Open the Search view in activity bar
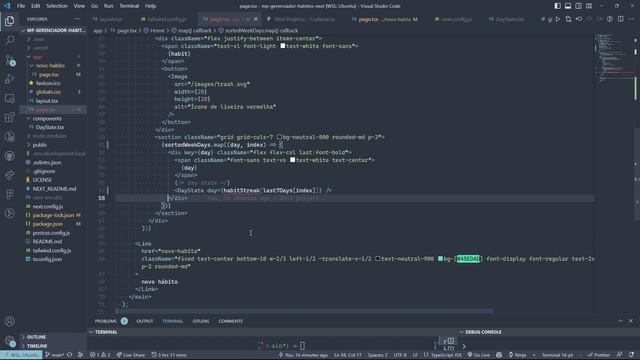640x360 pixels. pyautogui.click(x=9, y=40)
